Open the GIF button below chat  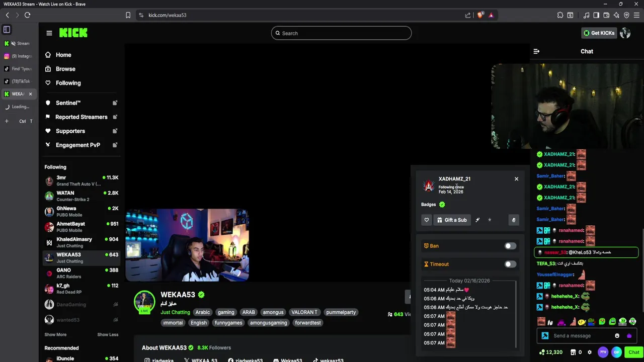[616, 352]
